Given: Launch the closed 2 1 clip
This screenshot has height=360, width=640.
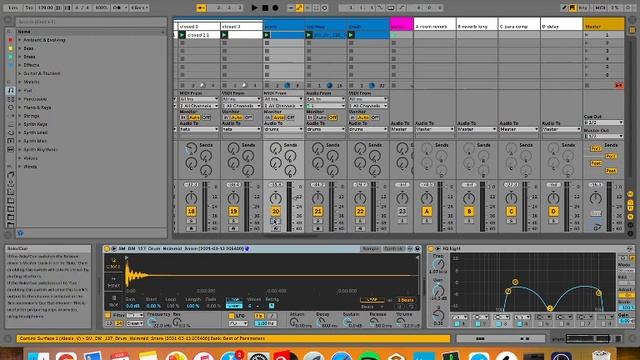Looking at the screenshot, I should pyautogui.click(x=182, y=35).
